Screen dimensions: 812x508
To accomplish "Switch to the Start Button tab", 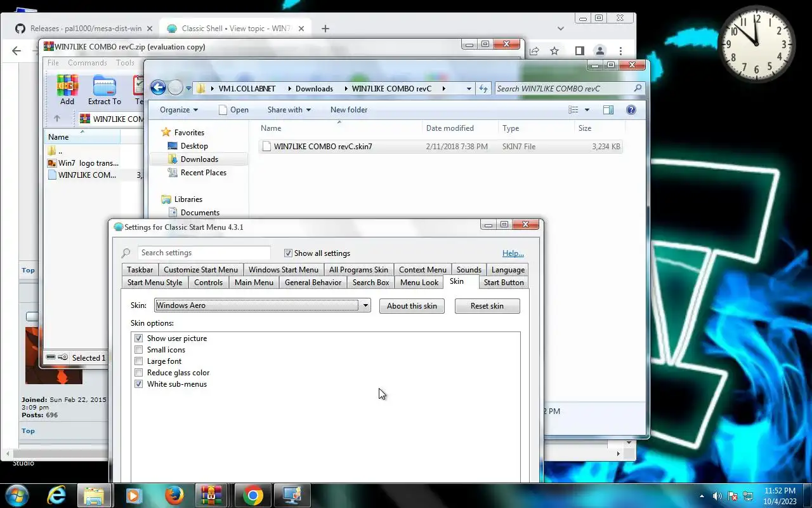I will click(504, 283).
